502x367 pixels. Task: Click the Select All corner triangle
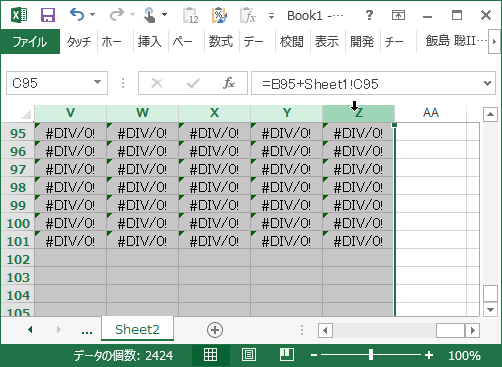point(26,114)
